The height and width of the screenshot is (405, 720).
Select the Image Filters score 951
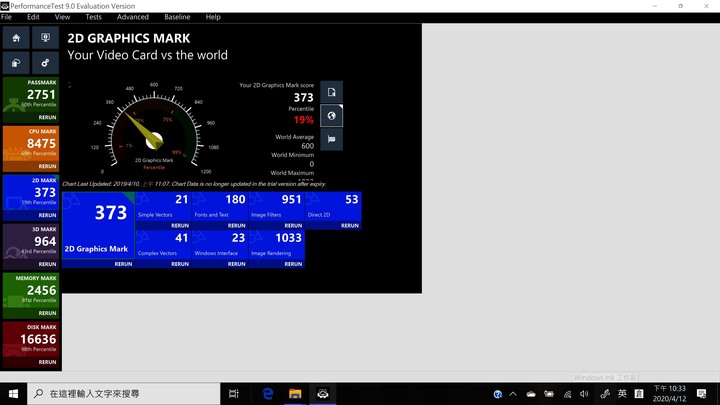point(292,199)
